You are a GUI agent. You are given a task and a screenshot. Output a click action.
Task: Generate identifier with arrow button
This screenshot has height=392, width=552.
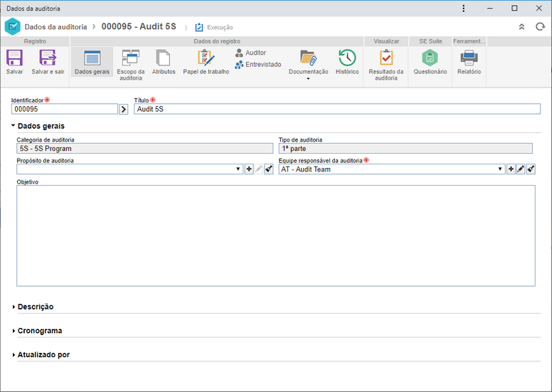[124, 109]
